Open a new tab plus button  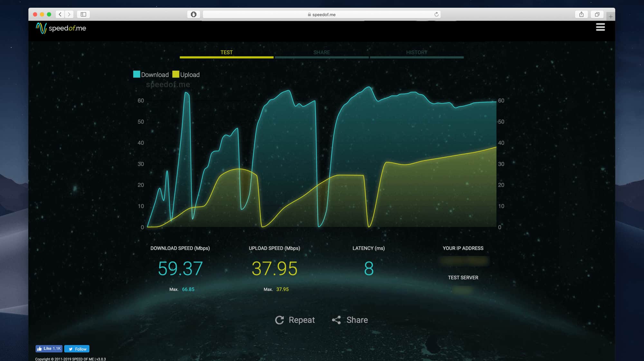point(611,16)
